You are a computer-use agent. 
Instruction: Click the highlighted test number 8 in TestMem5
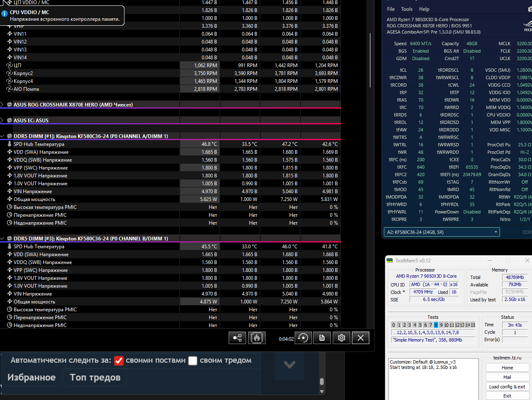436,325
